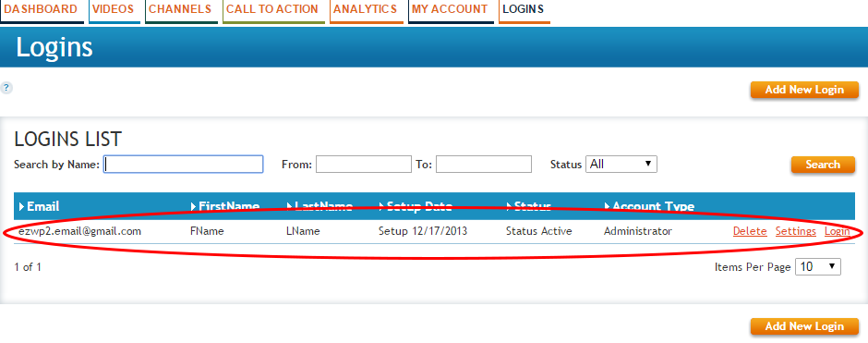This screenshot has width=868, height=343.
Task: Click the Administrator account type cell
Action: [638, 231]
